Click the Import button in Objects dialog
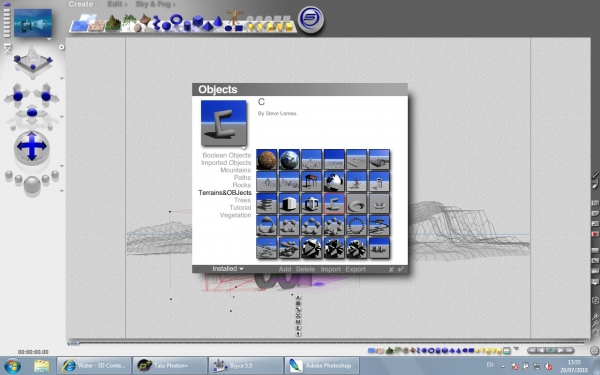 coord(331,269)
